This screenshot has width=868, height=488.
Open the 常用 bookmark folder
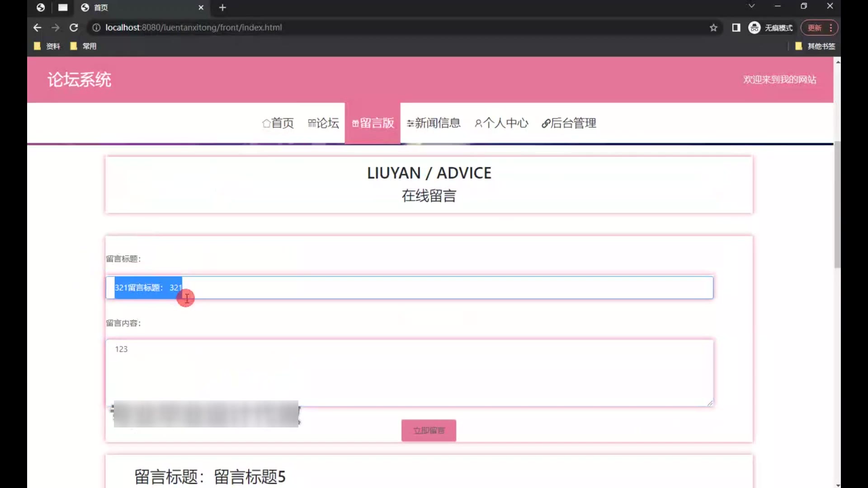pos(83,46)
